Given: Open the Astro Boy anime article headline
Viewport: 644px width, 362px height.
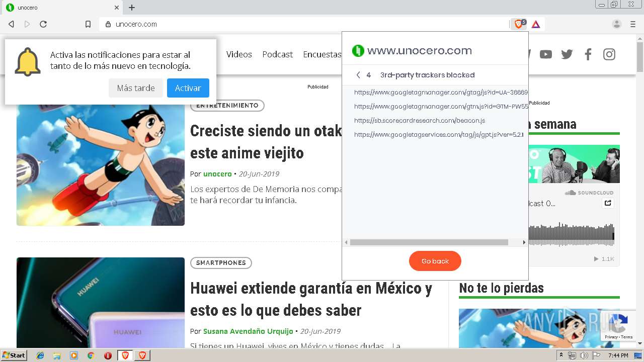Looking at the screenshot, I should (266, 142).
